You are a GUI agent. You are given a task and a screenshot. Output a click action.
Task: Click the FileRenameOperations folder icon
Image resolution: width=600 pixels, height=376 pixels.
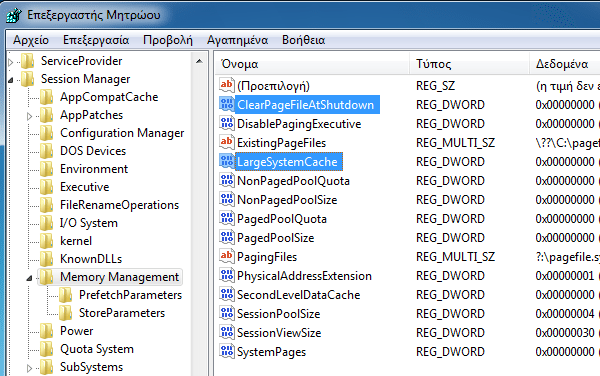[x=47, y=205]
